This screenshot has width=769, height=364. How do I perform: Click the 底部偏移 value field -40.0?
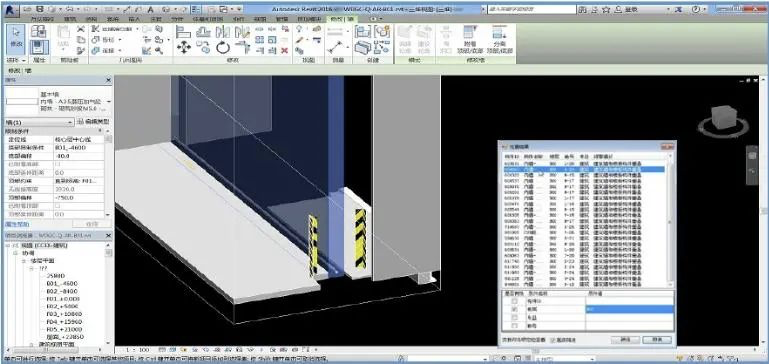point(78,156)
